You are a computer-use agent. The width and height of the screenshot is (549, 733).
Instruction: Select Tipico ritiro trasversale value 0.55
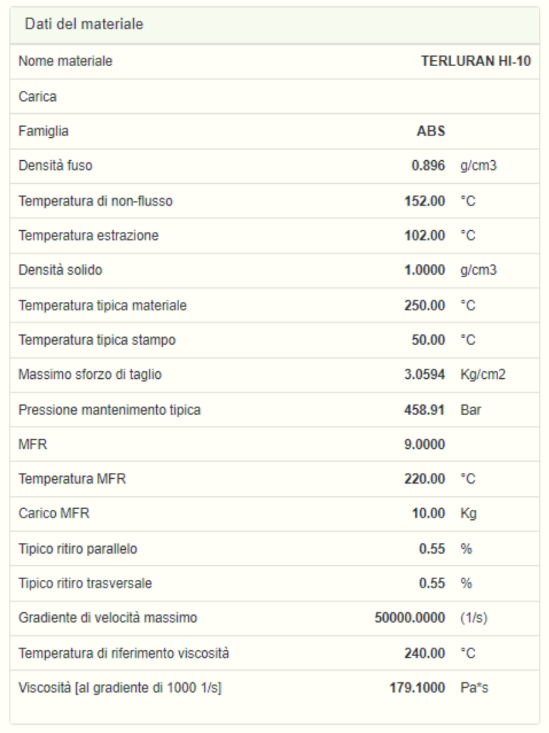tap(432, 583)
